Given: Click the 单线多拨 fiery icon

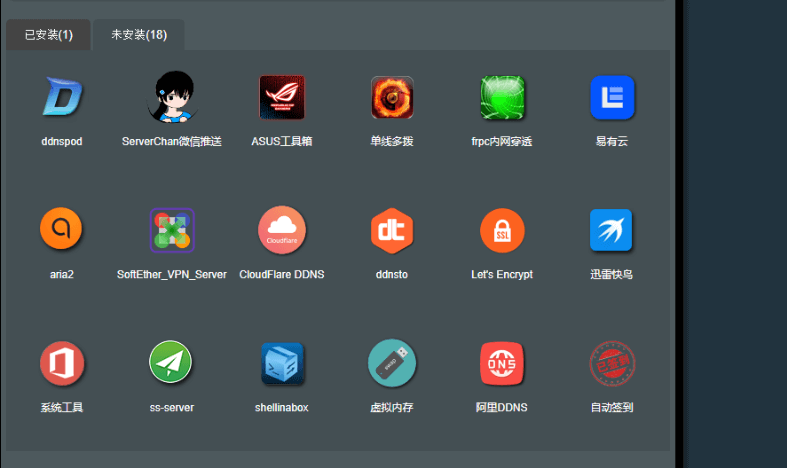Looking at the screenshot, I should 392,97.
